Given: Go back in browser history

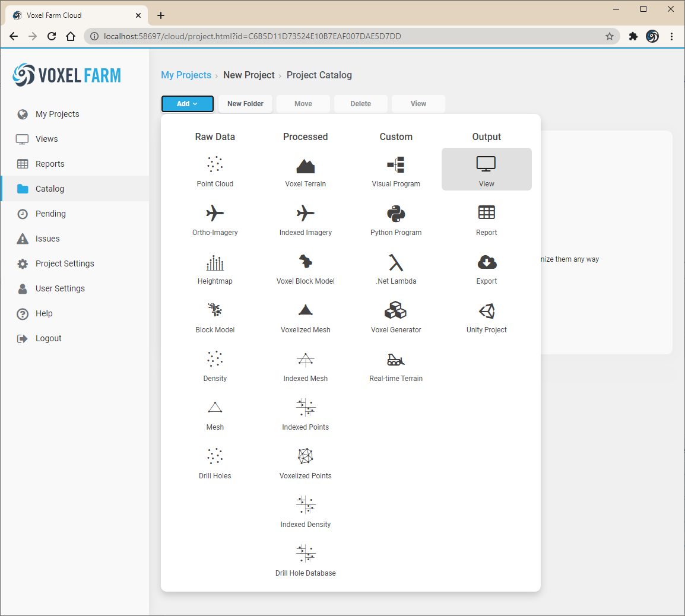Looking at the screenshot, I should (x=14, y=36).
